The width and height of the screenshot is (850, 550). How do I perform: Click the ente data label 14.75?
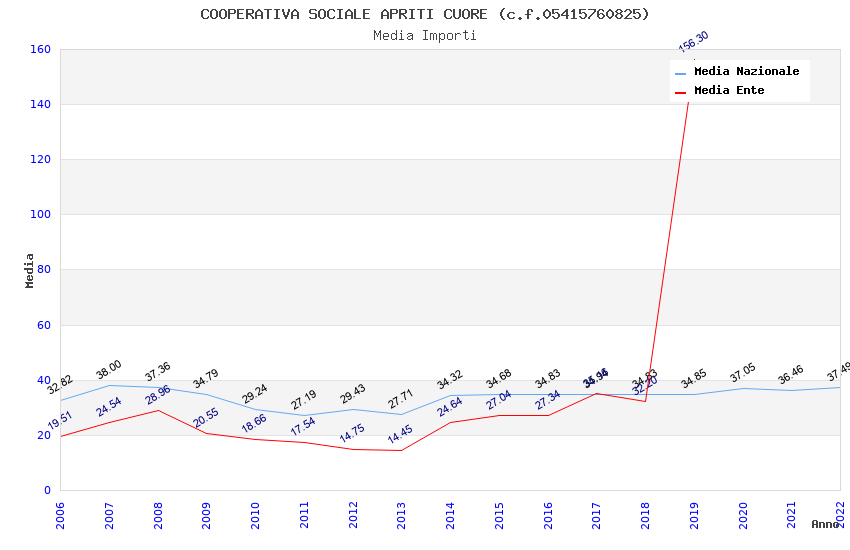[352, 433]
